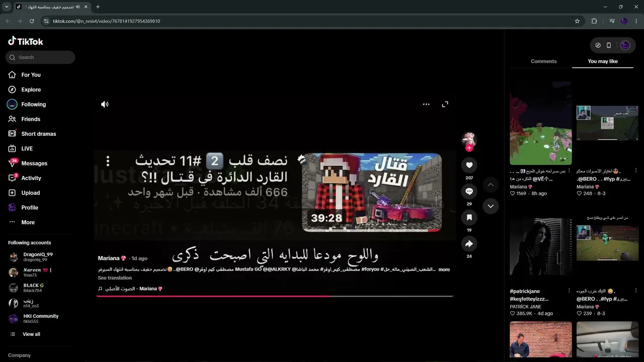Mute the video with speaker icon
This screenshot has width=644, height=362.
point(105,104)
